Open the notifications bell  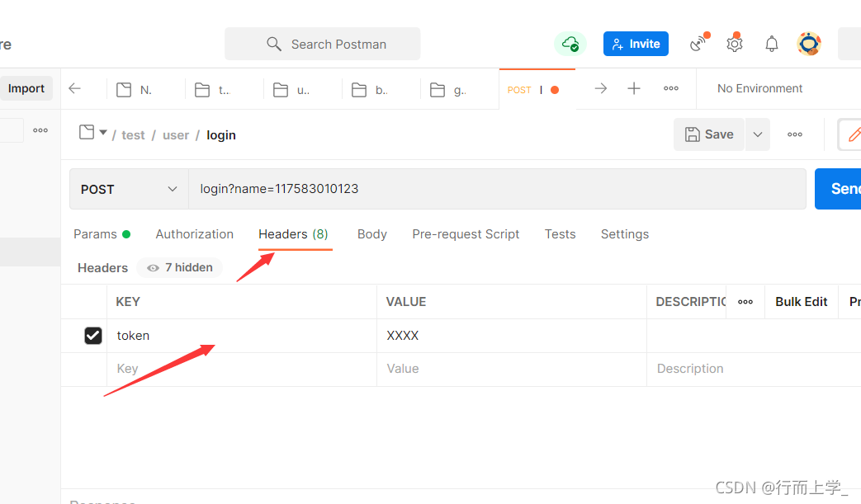pos(772,44)
